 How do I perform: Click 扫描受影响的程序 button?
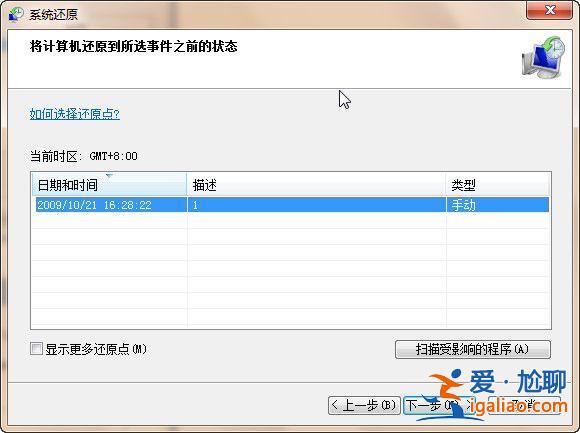tap(473, 349)
